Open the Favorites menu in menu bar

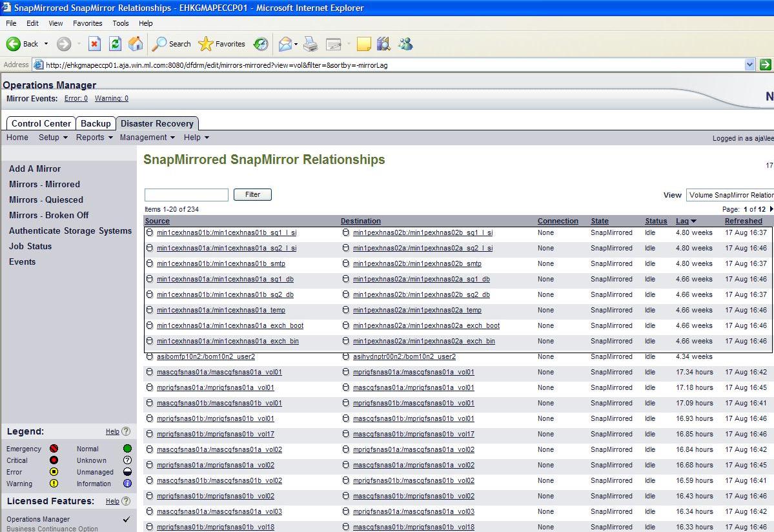tap(87, 23)
